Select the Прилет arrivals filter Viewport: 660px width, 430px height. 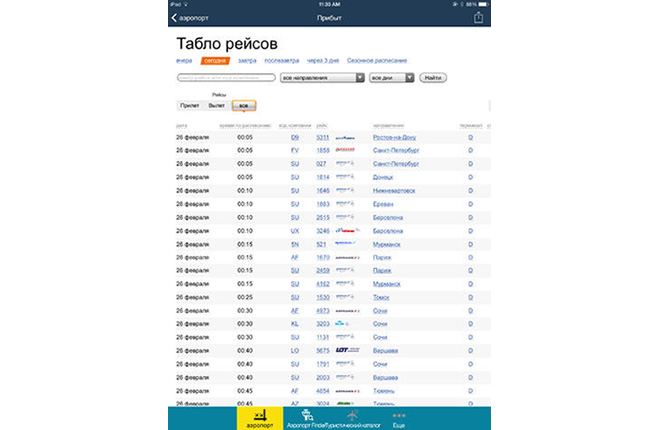189,104
